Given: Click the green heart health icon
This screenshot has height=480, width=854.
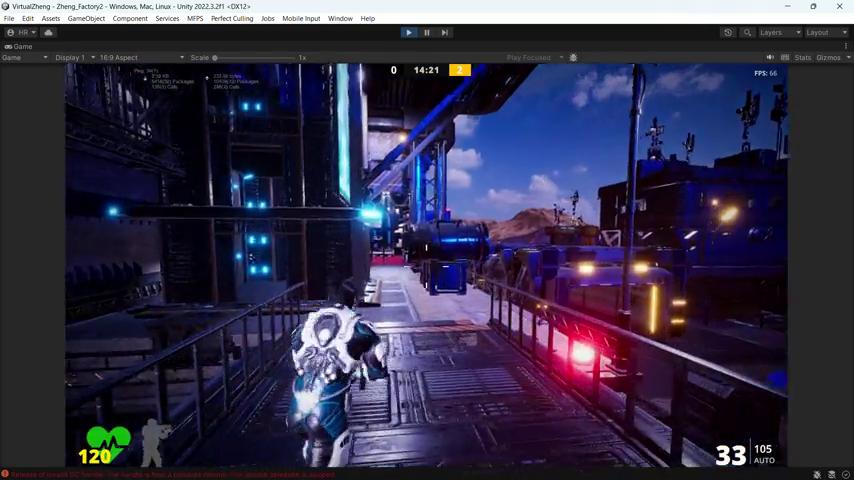Looking at the screenshot, I should coord(109,442).
